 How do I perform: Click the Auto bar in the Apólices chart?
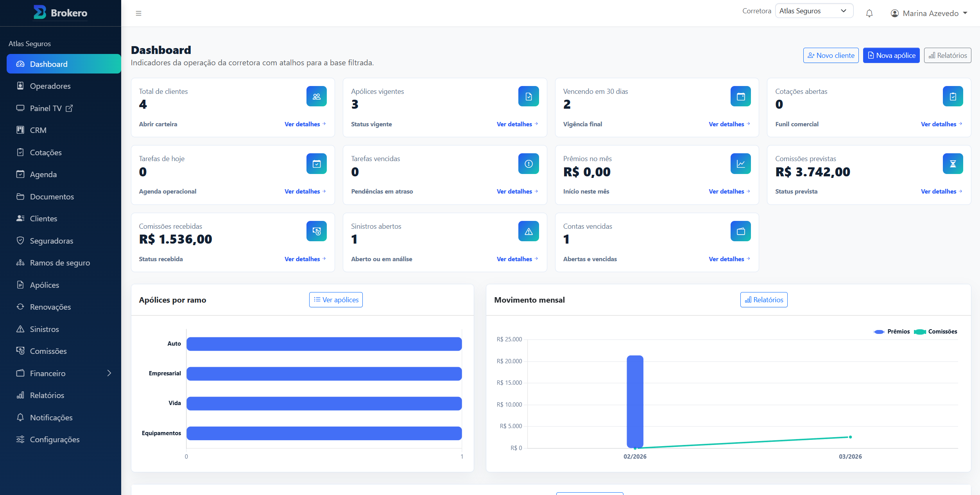324,344
